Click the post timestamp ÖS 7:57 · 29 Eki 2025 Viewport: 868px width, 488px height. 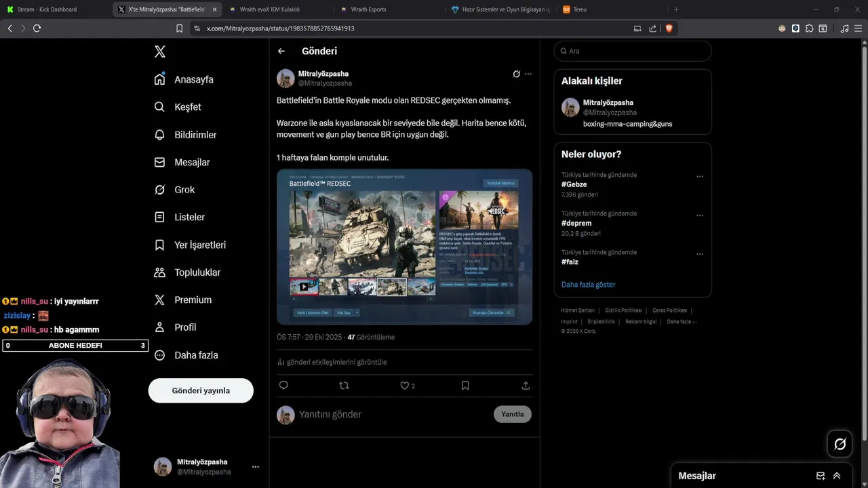[x=308, y=337]
